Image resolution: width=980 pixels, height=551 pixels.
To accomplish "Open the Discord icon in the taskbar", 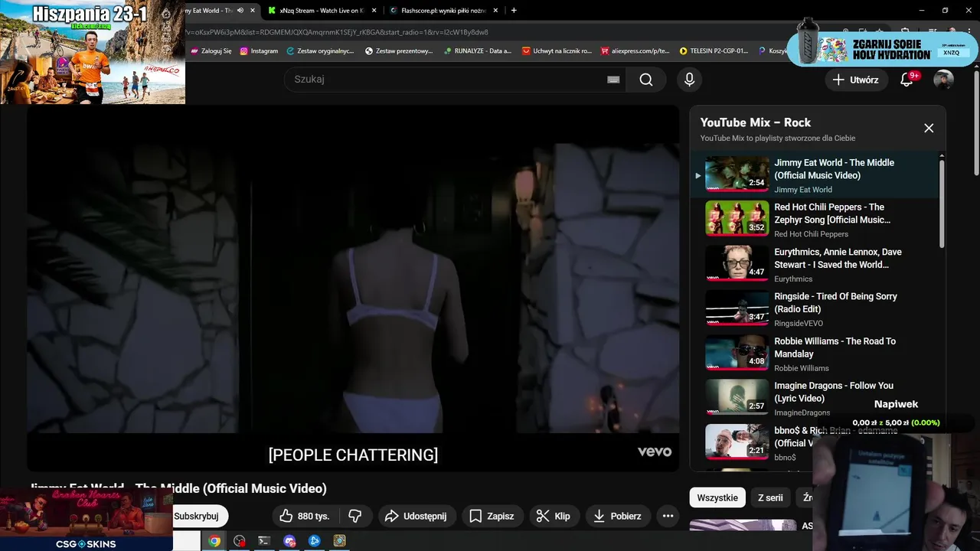I will 289,541.
